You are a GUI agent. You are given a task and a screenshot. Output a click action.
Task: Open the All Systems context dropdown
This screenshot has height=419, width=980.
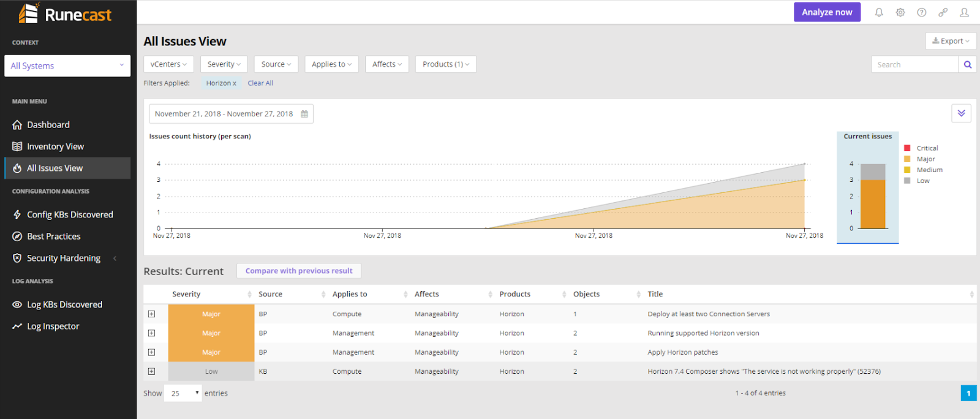click(x=67, y=66)
